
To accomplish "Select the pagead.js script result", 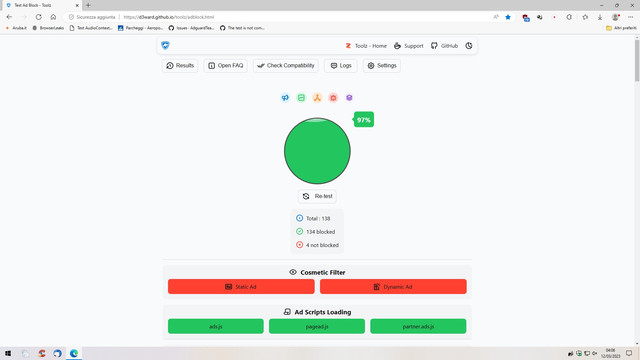I will click(317, 326).
